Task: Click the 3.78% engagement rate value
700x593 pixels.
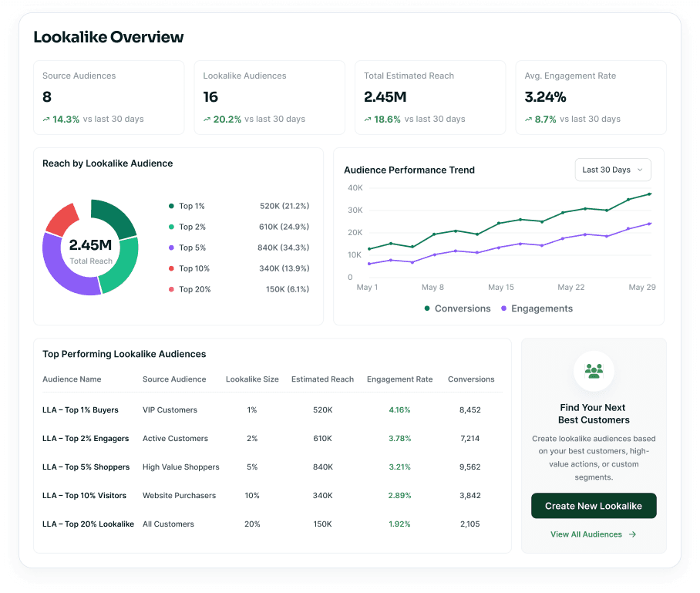Action: tap(399, 439)
